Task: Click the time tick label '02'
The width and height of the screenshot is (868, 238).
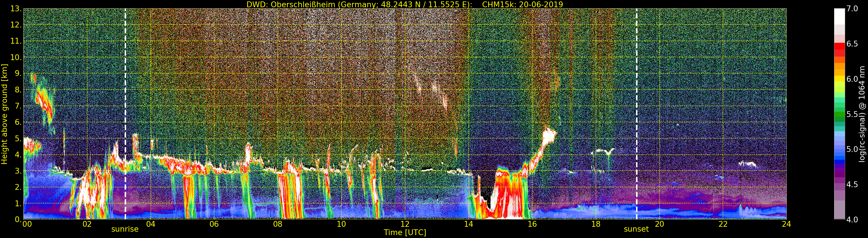Action: [87, 224]
